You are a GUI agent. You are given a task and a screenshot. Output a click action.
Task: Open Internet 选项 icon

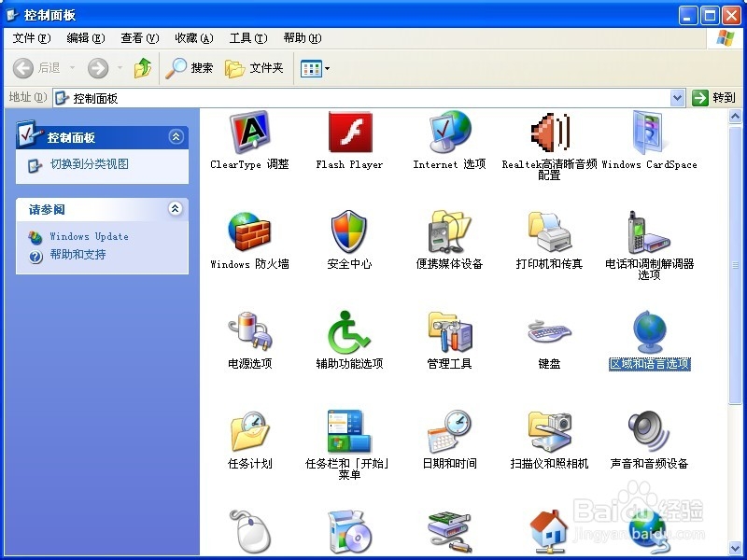click(x=450, y=133)
